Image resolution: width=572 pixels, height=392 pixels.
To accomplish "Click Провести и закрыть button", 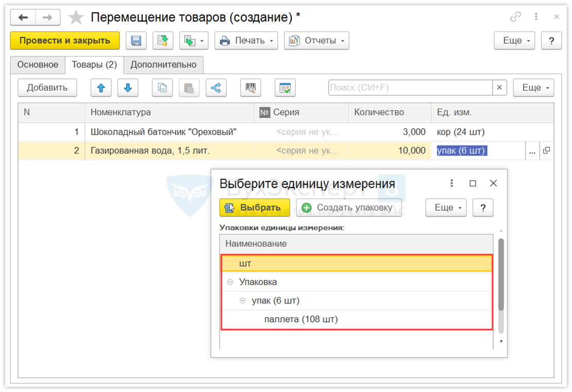I will click(x=65, y=41).
